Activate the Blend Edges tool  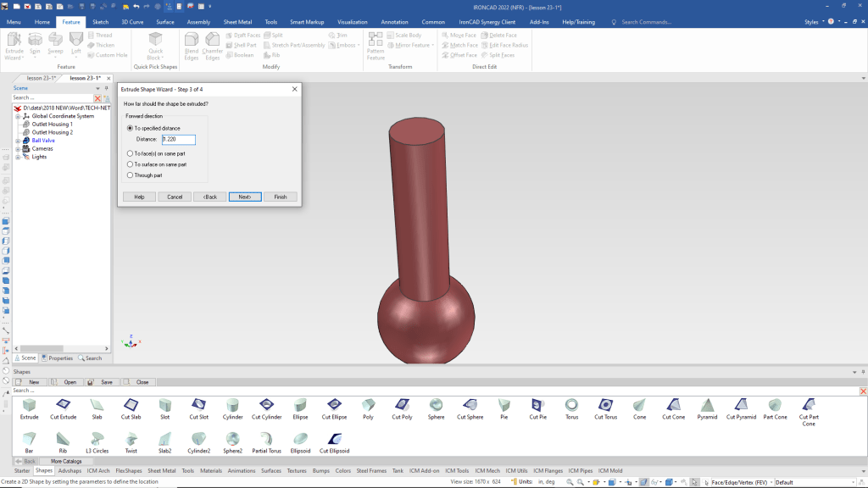[191, 46]
